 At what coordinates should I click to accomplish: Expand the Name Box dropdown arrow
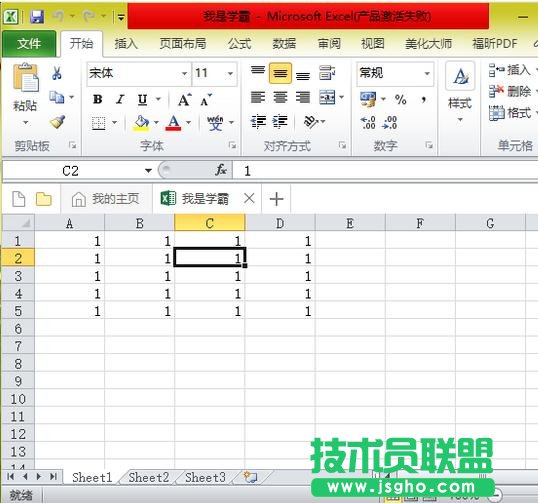[x=148, y=171]
